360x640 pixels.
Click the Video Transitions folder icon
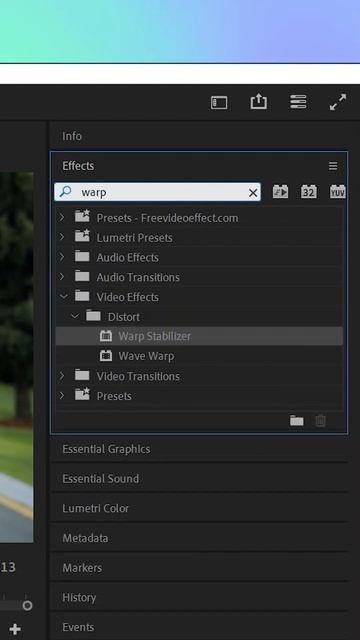coord(82,375)
